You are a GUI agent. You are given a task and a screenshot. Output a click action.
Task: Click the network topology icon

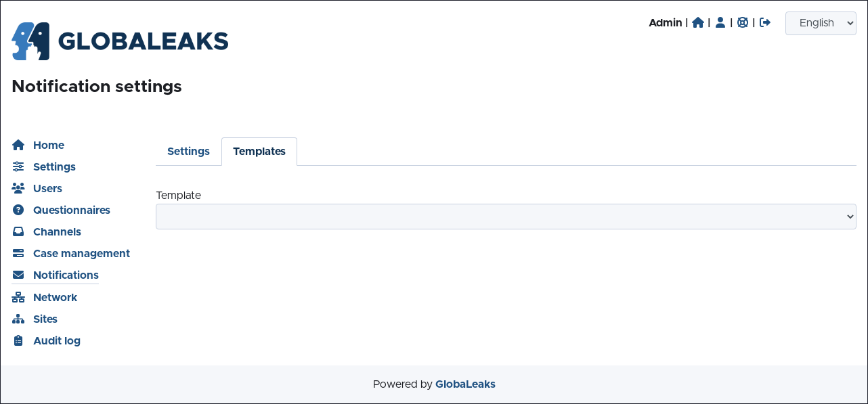point(18,297)
